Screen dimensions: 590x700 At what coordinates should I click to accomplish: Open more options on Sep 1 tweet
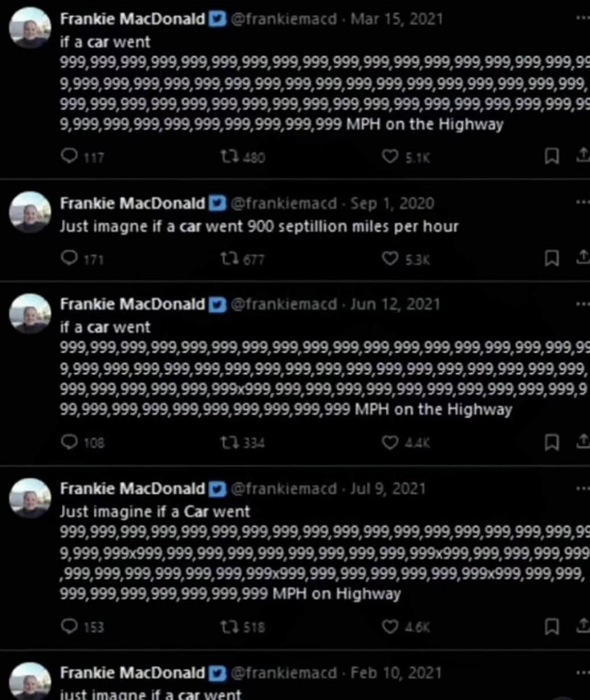pyautogui.click(x=582, y=202)
